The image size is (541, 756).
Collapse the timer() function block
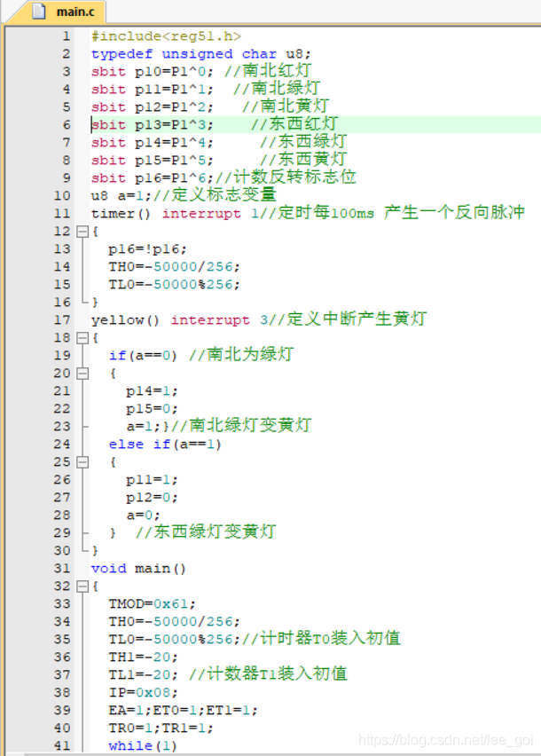click(82, 232)
